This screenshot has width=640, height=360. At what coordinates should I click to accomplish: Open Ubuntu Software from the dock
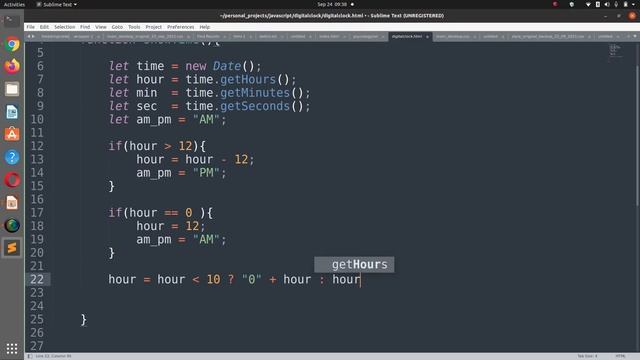pos(12,134)
